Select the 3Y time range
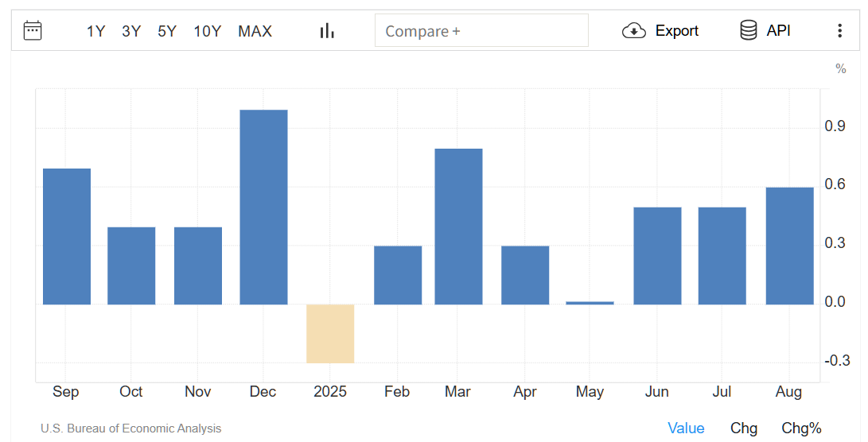 131,31
